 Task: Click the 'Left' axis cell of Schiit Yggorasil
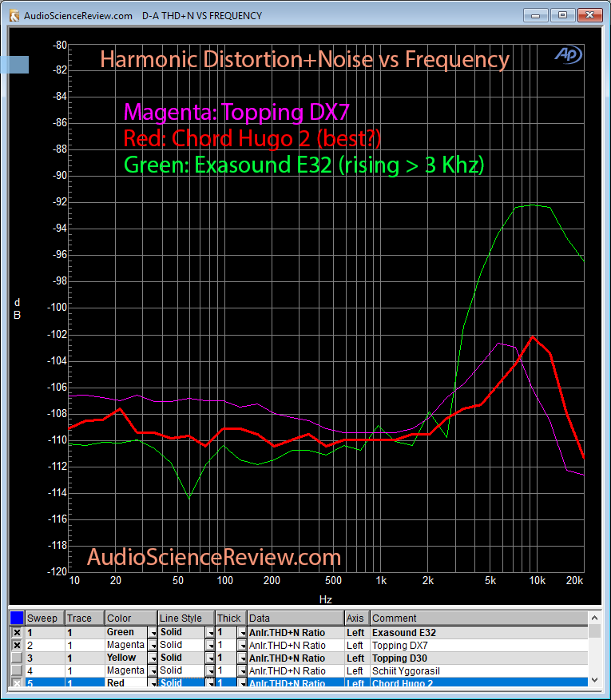point(357,670)
